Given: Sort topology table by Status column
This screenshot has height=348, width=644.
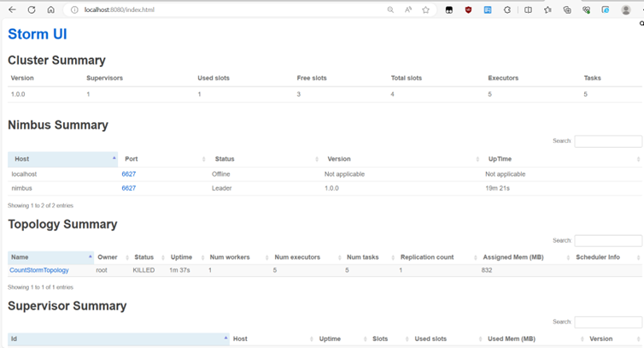Looking at the screenshot, I should (149, 257).
